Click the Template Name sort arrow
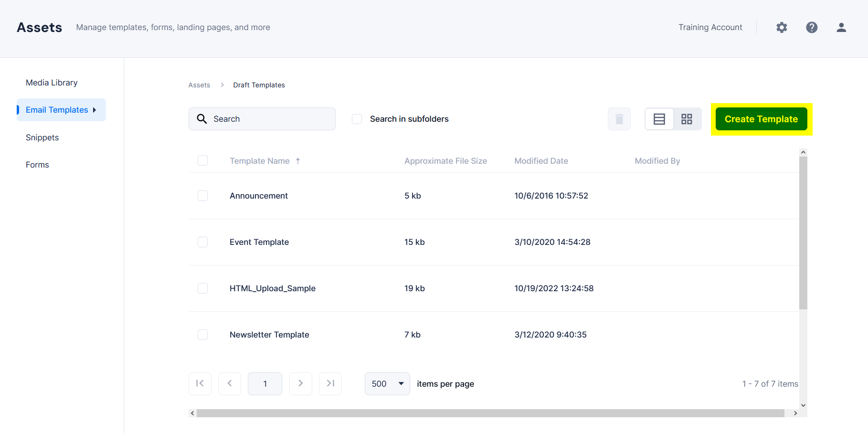 [298, 161]
